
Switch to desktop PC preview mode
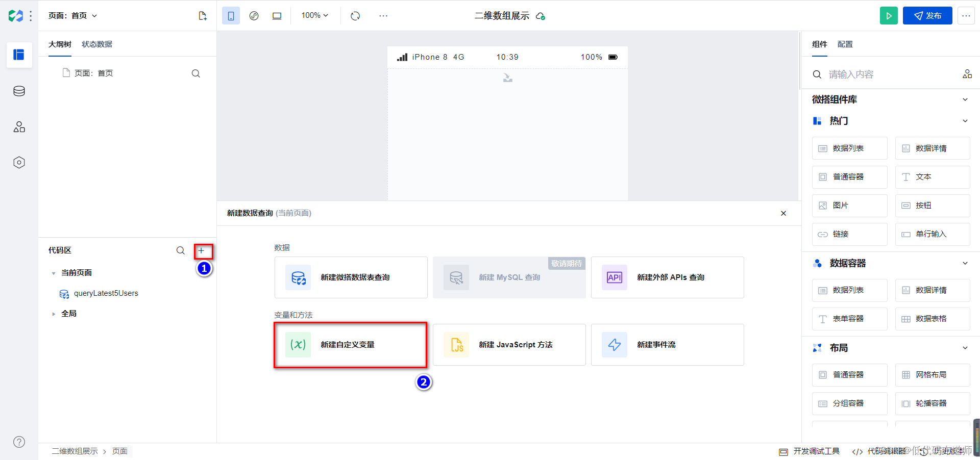click(x=277, y=16)
